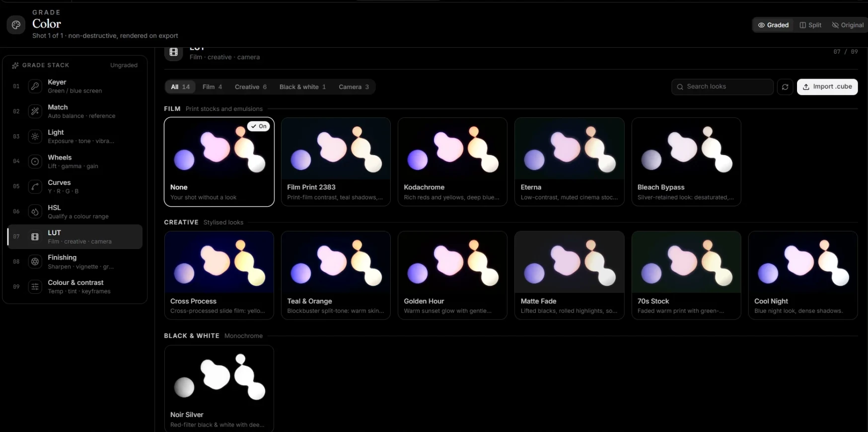Select the All 14 filter tab
This screenshot has width=868, height=432.
[180, 87]
